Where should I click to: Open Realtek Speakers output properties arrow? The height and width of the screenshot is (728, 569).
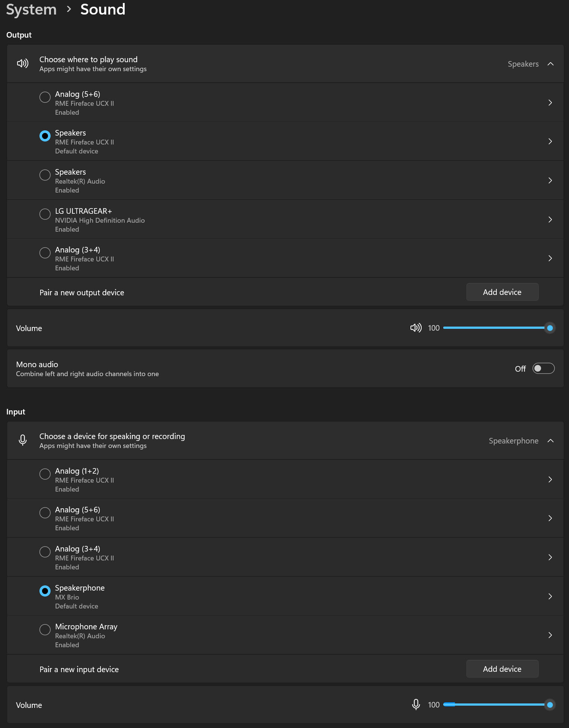(x=550, y=181)
